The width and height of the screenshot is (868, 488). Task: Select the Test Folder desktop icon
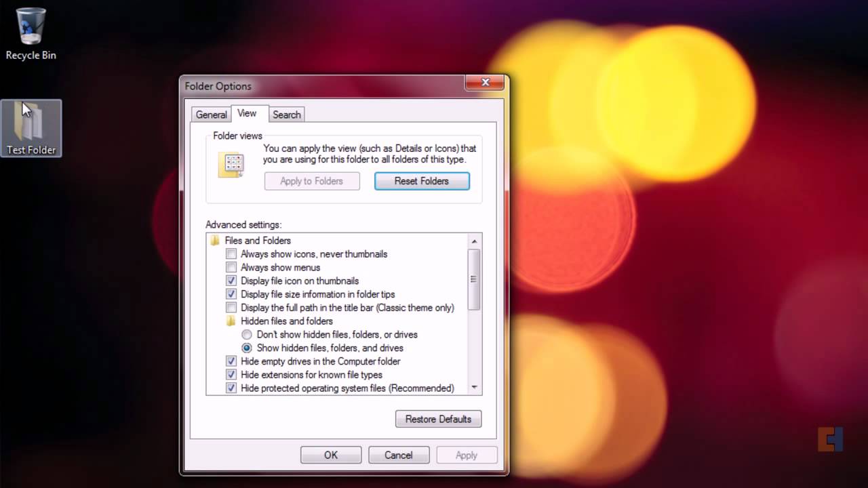click(31, 125)
